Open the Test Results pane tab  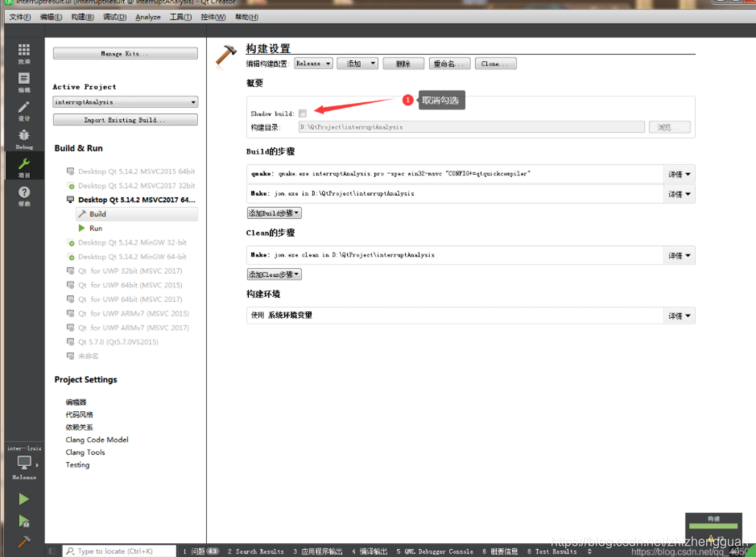[x=552, y=551]
